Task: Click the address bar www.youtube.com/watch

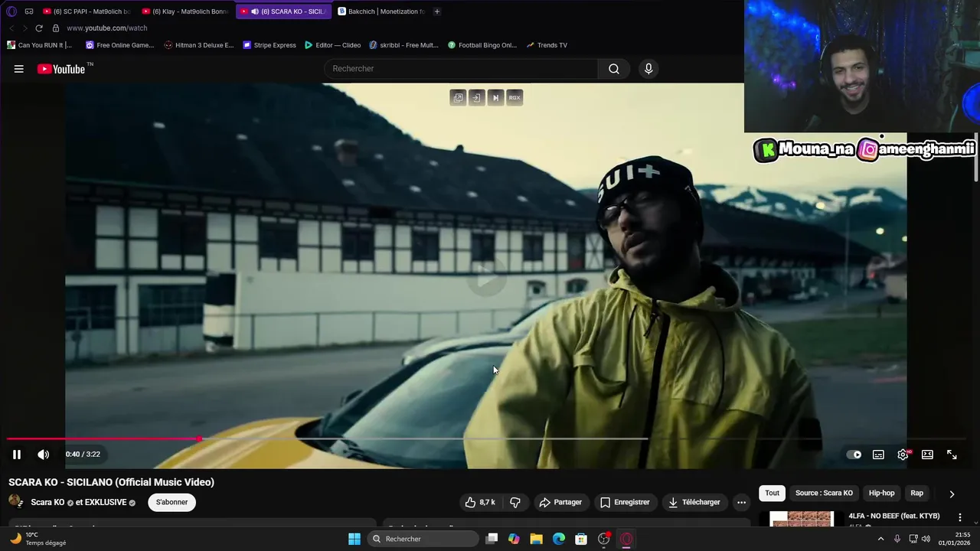Action: 107,28
